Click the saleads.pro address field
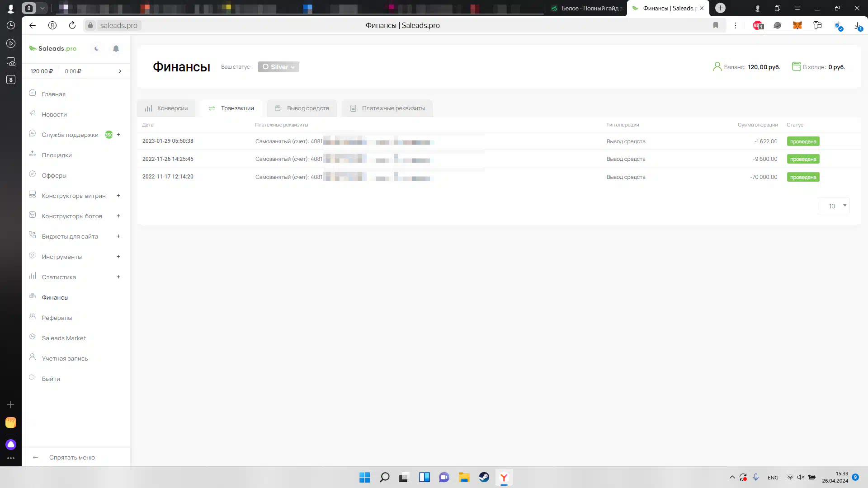Screen dimensions: 868x488 (119, 25)
